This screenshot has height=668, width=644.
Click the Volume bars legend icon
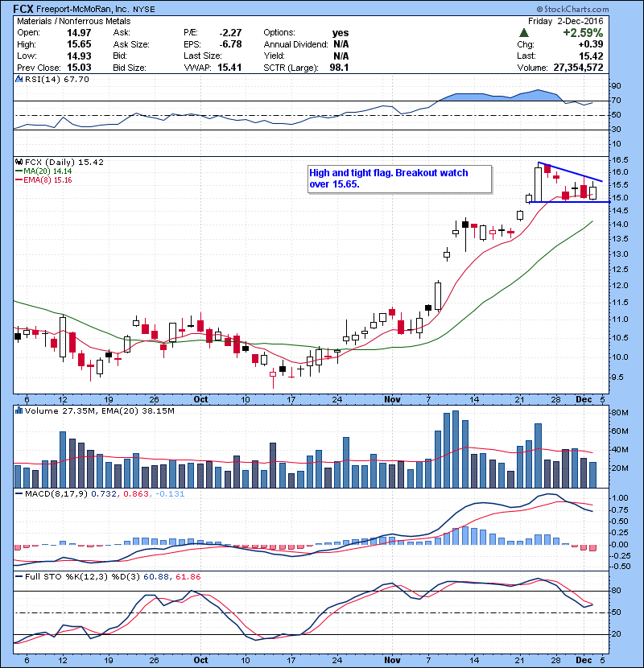pos(19,410)
